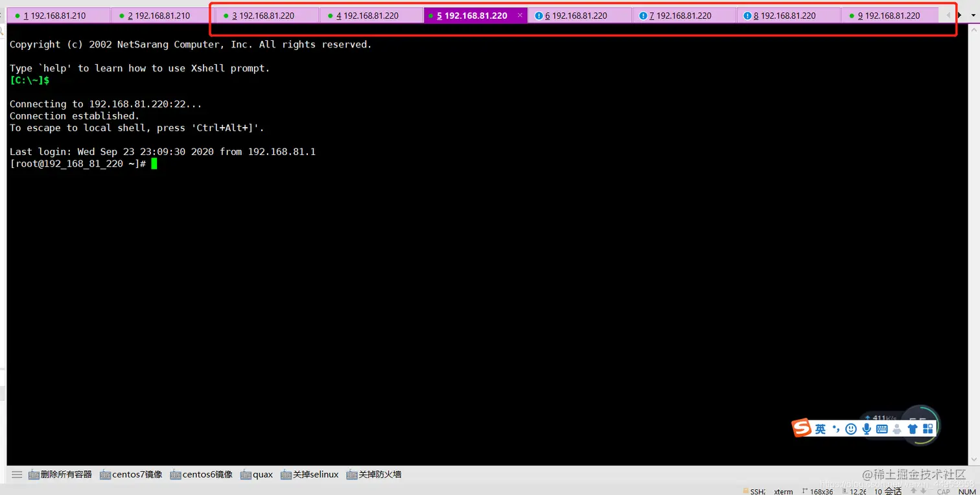This screenshot has height=495, width=980.
Task: Run the quax quick command
Action: click(257, 474)
